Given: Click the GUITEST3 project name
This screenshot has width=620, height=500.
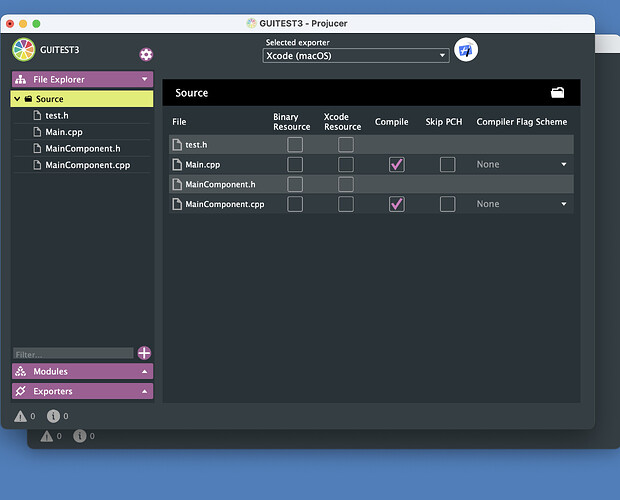Looking at the screenshot, I should [60, 50].
